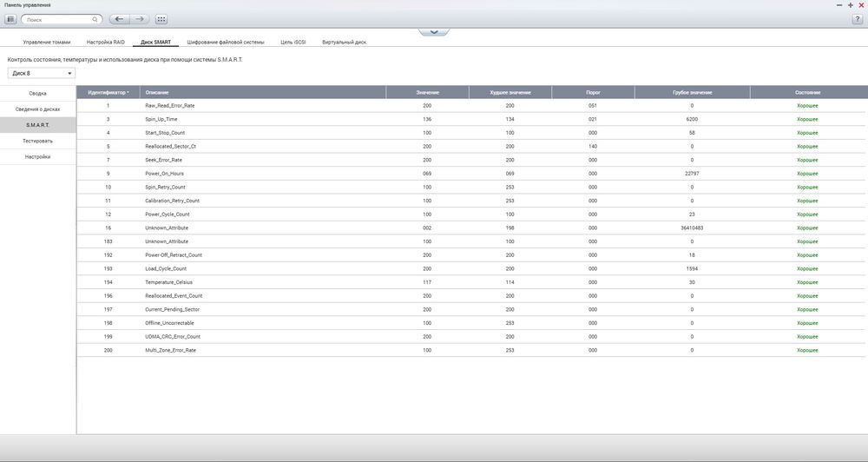Viewport: 868px width, 462px height.
Task: Click the search magnifier icon
Action: pyautogui.click(x=95, y=19)
